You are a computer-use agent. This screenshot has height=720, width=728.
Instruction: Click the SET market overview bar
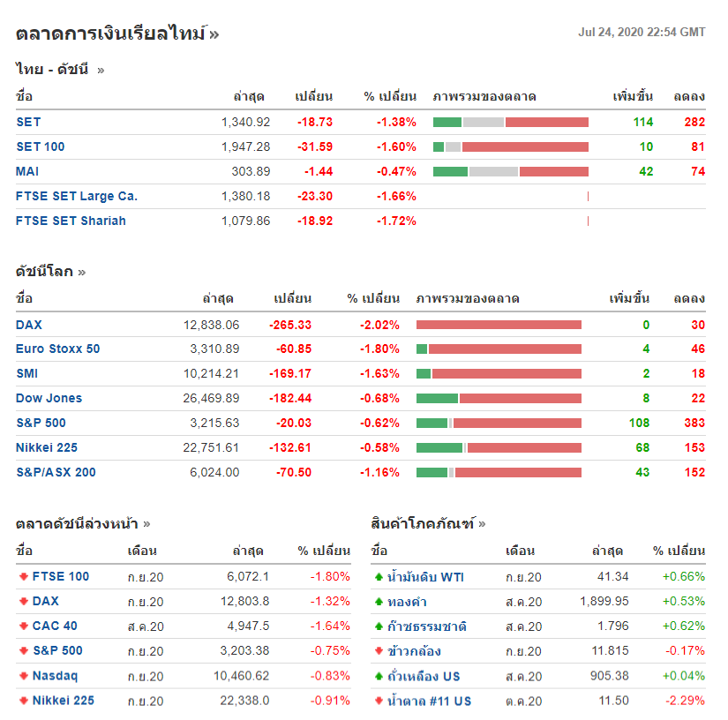point(511,122)
